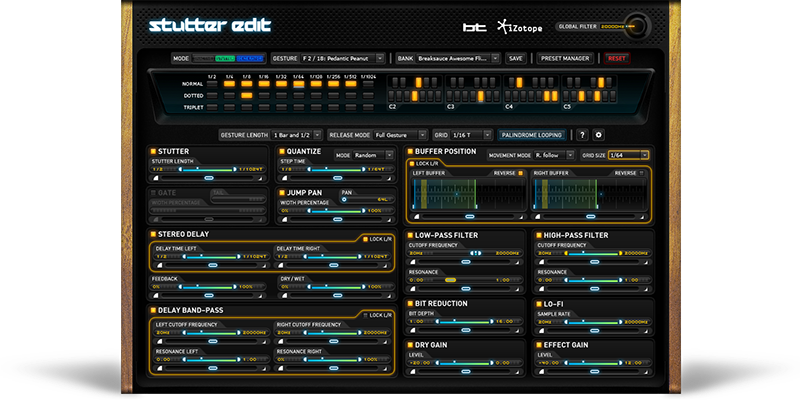Image resolution: width=800 pixels, height=400 pixels.
Task: Open the help question mark icon
Action: point(583,135)
